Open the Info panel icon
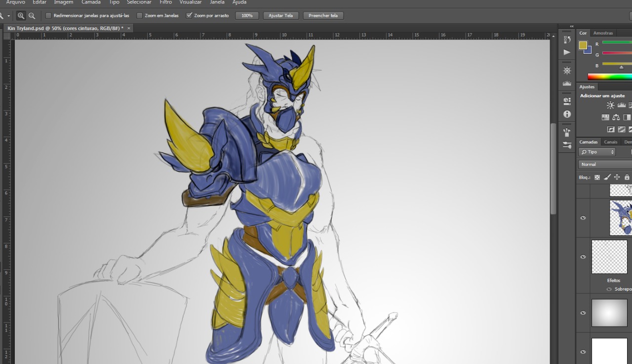 [567, 114]
